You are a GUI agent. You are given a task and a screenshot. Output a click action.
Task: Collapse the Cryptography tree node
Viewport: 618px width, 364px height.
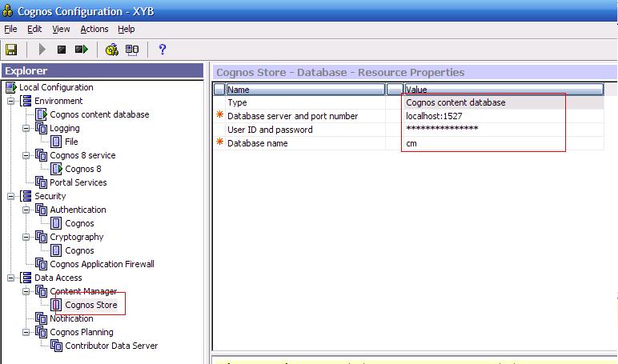point(26,237)
